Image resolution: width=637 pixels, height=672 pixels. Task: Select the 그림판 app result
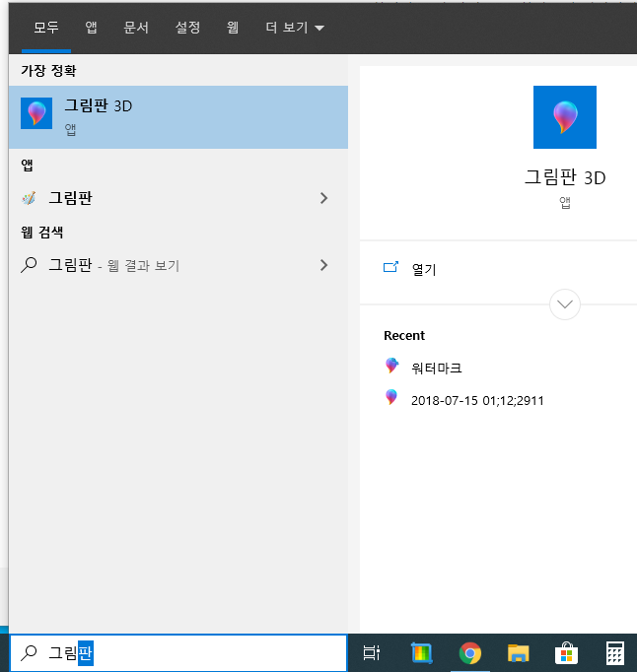click(163, 198)
